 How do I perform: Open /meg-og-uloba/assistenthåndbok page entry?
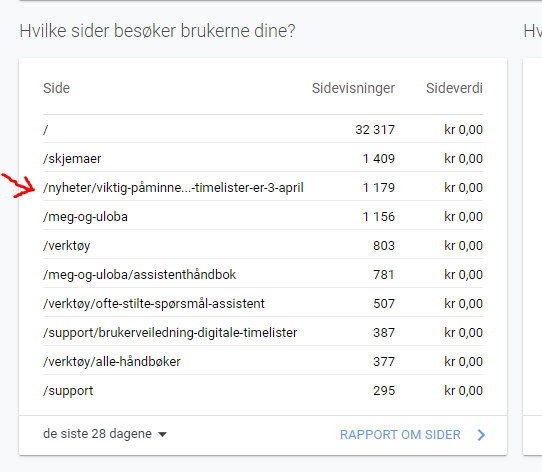click(139, 275)
